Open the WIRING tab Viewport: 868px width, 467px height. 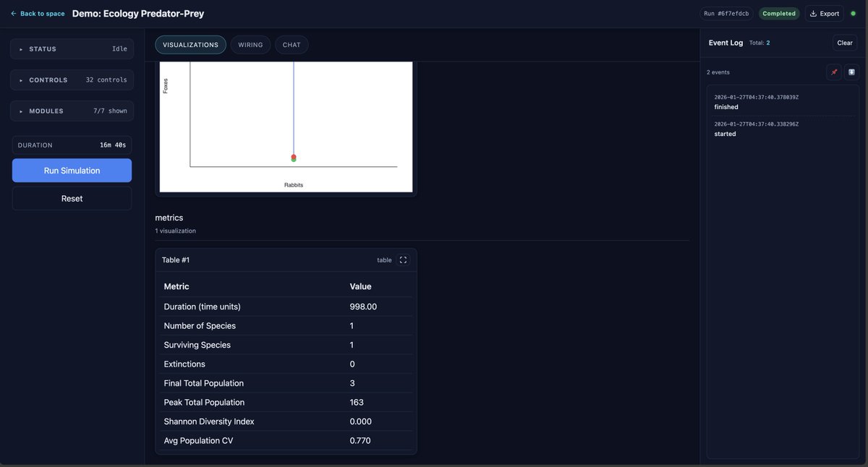point(250,45)
